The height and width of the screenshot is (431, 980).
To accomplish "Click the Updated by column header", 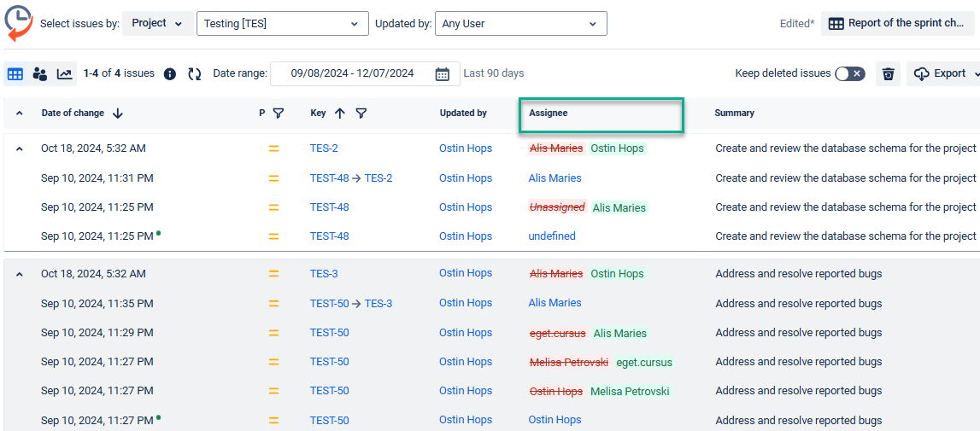I will 463,113.
